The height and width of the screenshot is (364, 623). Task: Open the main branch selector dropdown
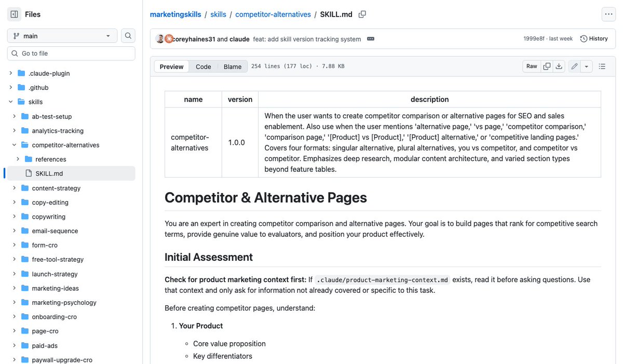pyautogui.click(x=62, y=36)
